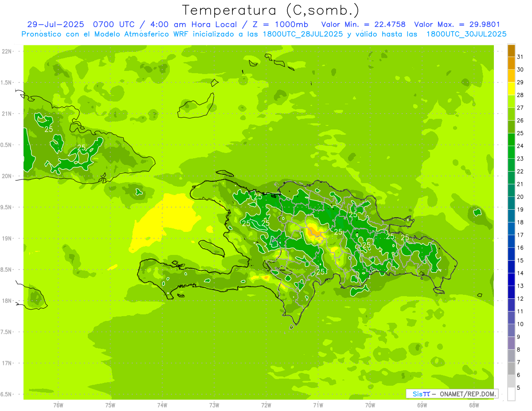Click the "71W" longitude axis label
The image size is (532, 411).
tap(318, 405)
